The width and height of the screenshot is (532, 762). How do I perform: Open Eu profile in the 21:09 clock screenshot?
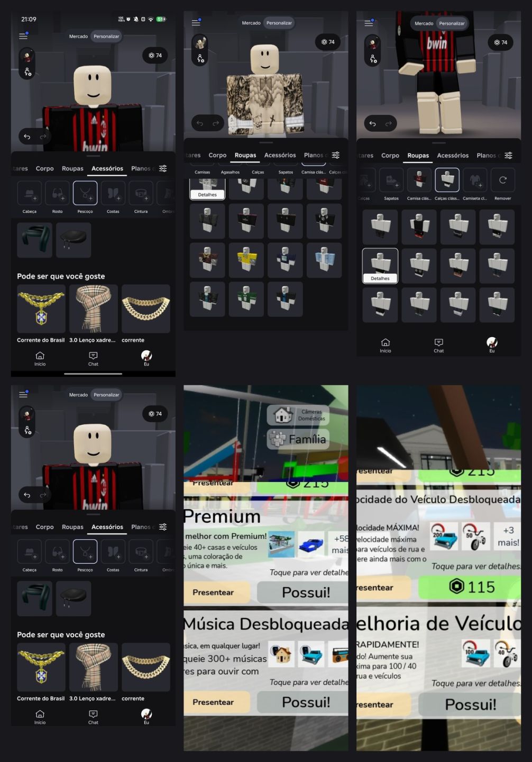click(x=146, y=358)
